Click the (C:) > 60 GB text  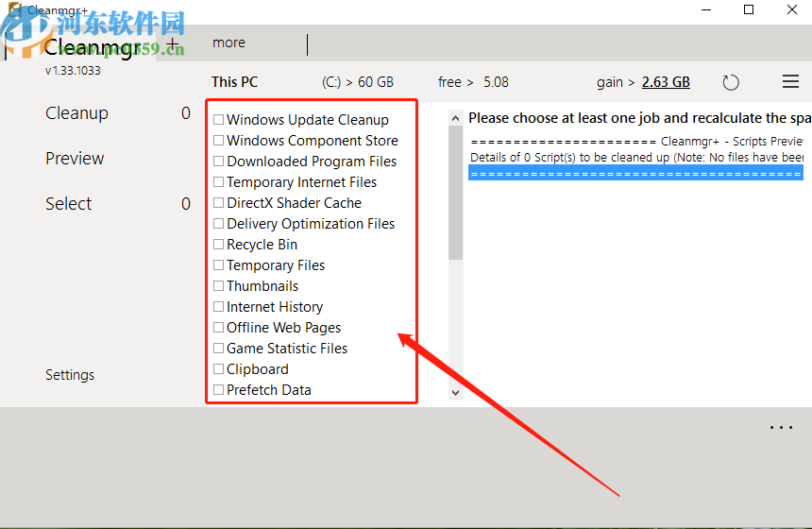coord(357,82)
